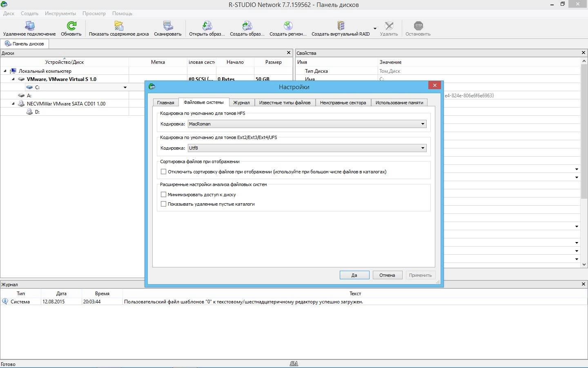The width and height of the screenshot is (588, 368).
Task: Open the Помощь menu
Action: click(122, 13)
